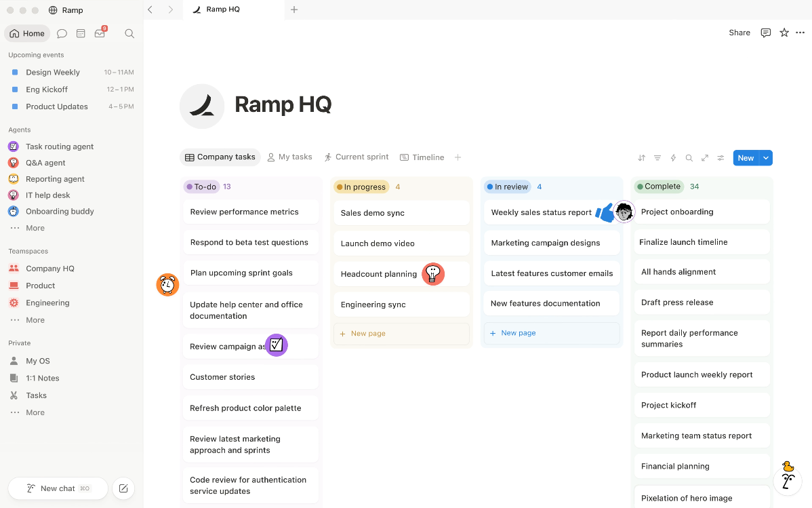This screenshot has height=508, width=812.
Task: Open the chat bubble icon in sidebar
Action: click(62, 34)
